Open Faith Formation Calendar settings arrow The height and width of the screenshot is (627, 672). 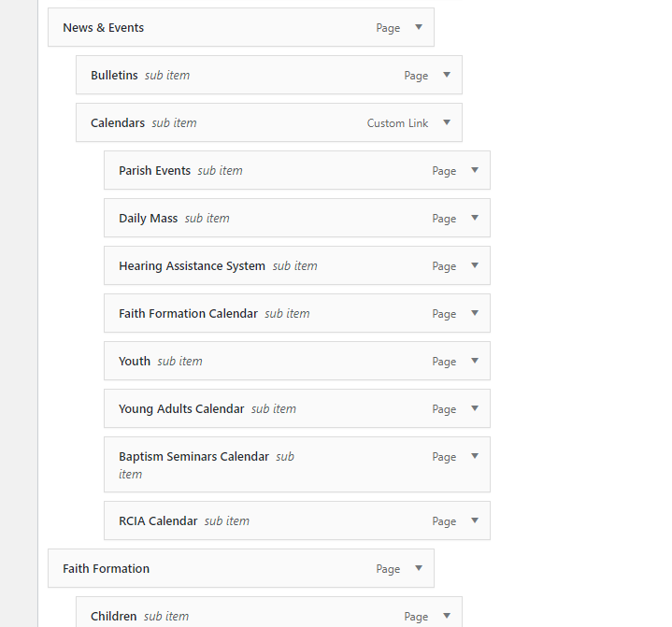tap(475, 313)
